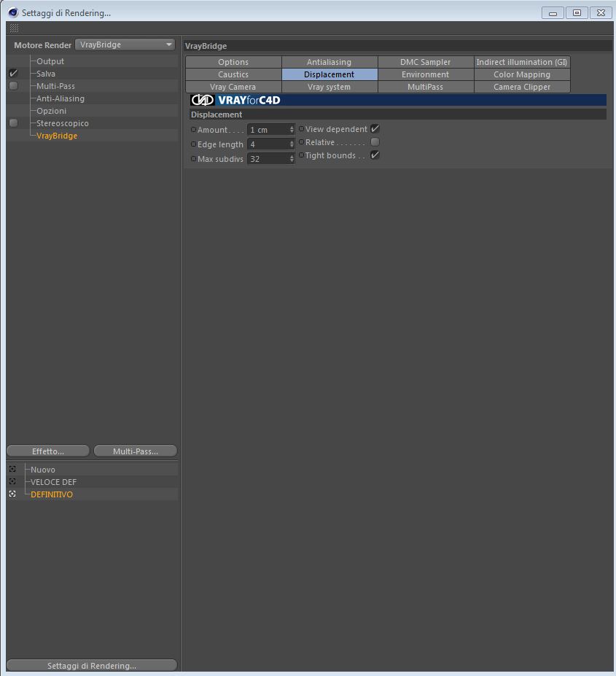Uncheck Tight bounds option

click(375, 155)
